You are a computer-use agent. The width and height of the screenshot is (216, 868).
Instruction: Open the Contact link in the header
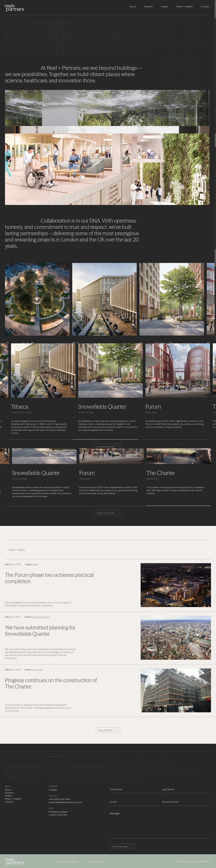(x=205, y=6)
